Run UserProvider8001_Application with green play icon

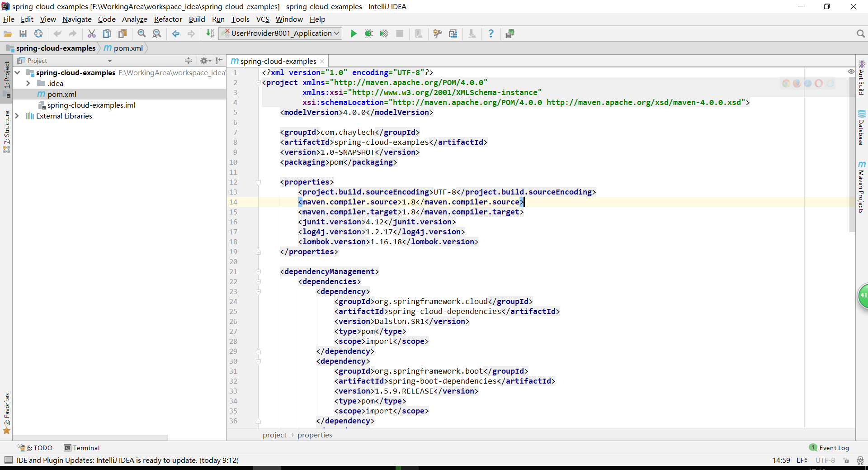tap(354, 33)
